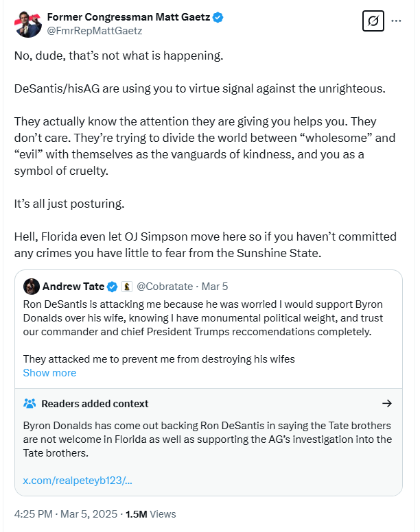Open the three-dot More options menu
The height and width of the screenshot is (532, 420).
pyautogui.click(x=396, y=21)
